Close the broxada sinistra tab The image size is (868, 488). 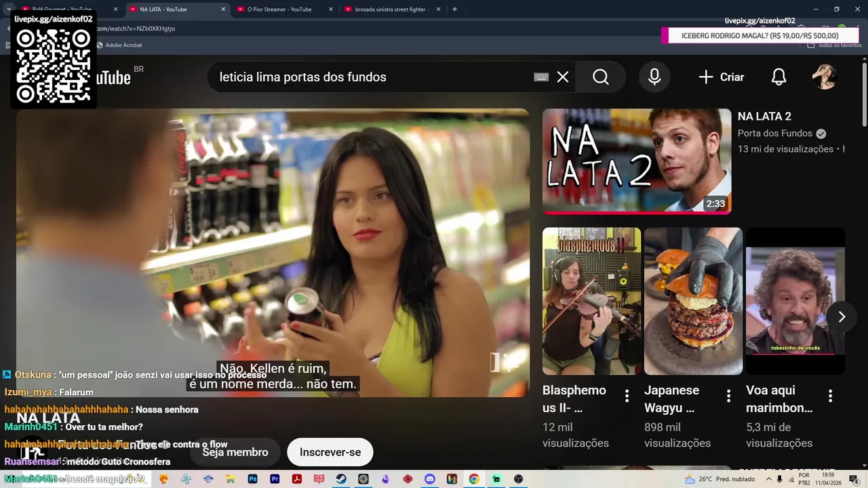point(438,9)
